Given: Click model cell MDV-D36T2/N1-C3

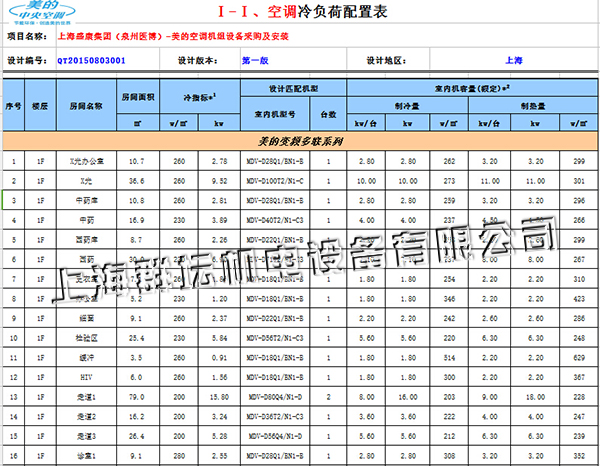Looking at the screenshot, I should (x=275, y=416).
